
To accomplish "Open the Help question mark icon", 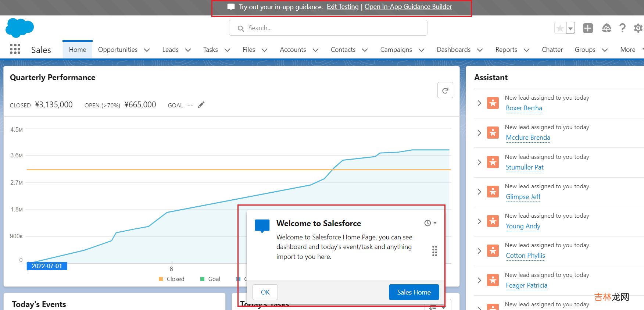I will (x=622, y=28).
